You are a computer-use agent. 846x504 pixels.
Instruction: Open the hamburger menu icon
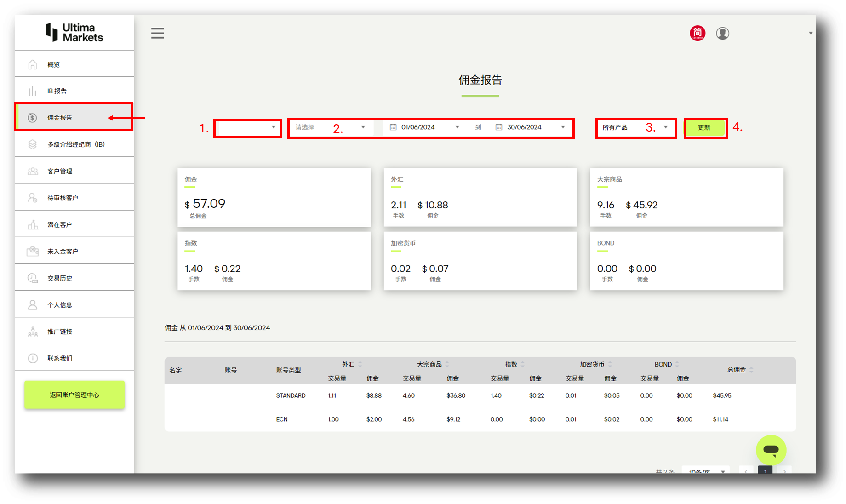pyautogui.click(x=158, y=33)
